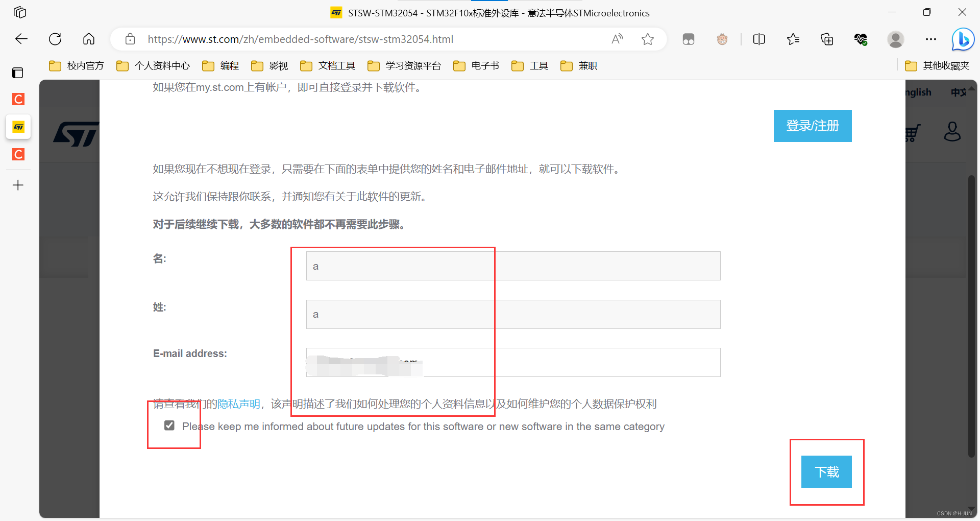Open the 校内官方 bookmarks folder

77,66
